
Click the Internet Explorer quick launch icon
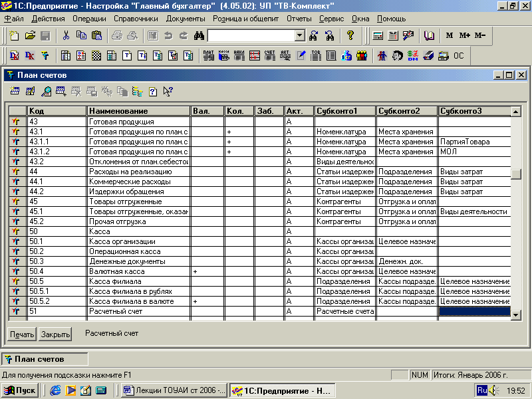click(55, 390)
